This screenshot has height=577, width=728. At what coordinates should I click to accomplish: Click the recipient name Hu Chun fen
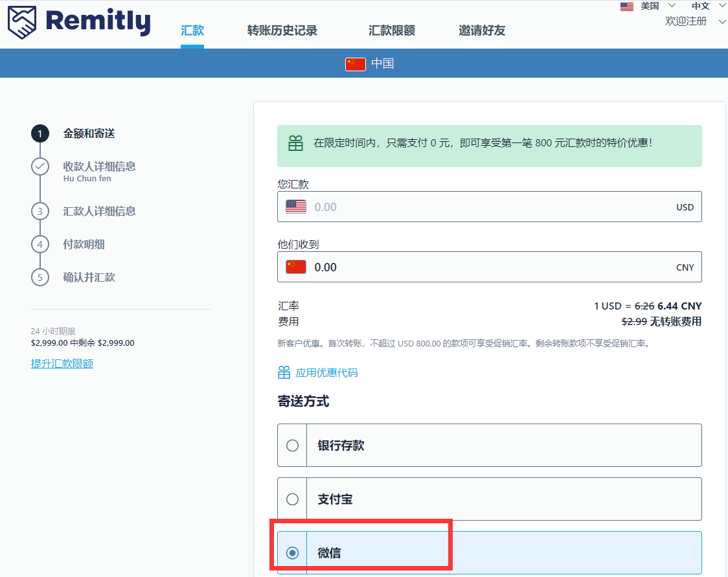[87, 179]
